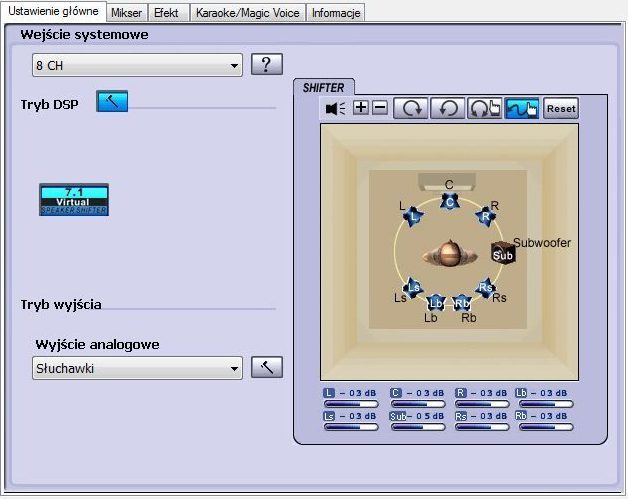Click the speaker test sound icon
The image size is (628, 499).
335,108
